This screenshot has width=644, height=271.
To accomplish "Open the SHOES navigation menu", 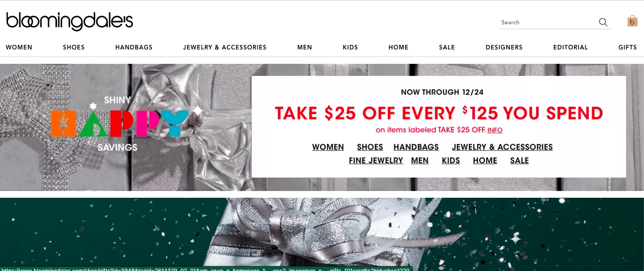I will [x=74, y=47].
